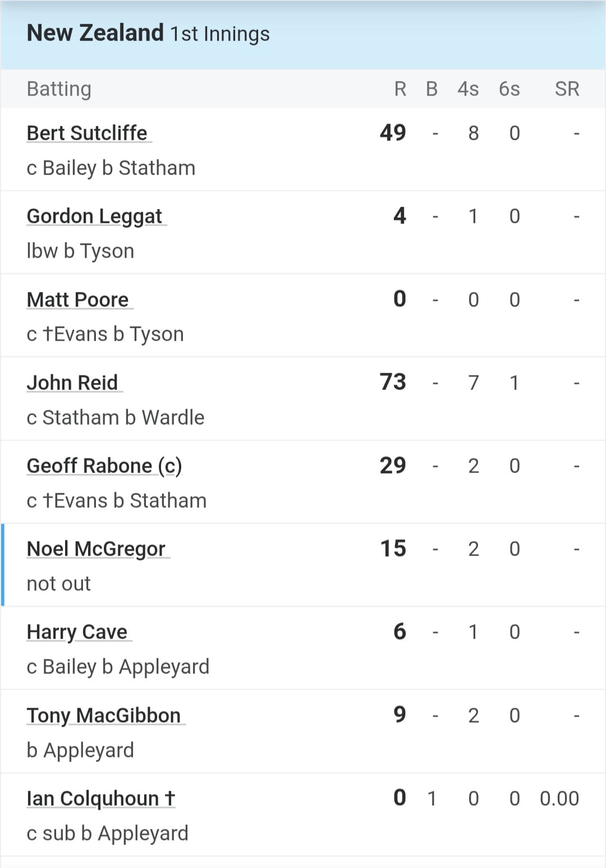Click the 4s column header
606x868 pixels.
[468, 89]
